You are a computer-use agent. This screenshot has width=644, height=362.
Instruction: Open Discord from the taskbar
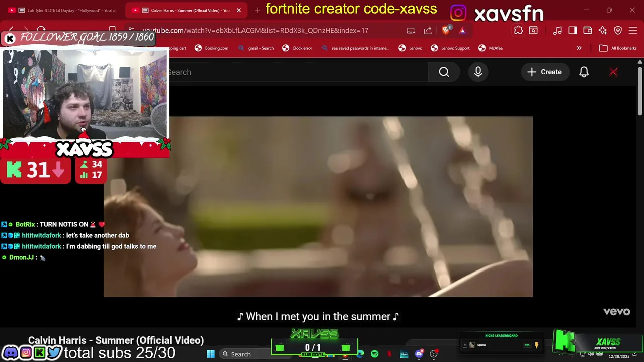pos(419,354)
